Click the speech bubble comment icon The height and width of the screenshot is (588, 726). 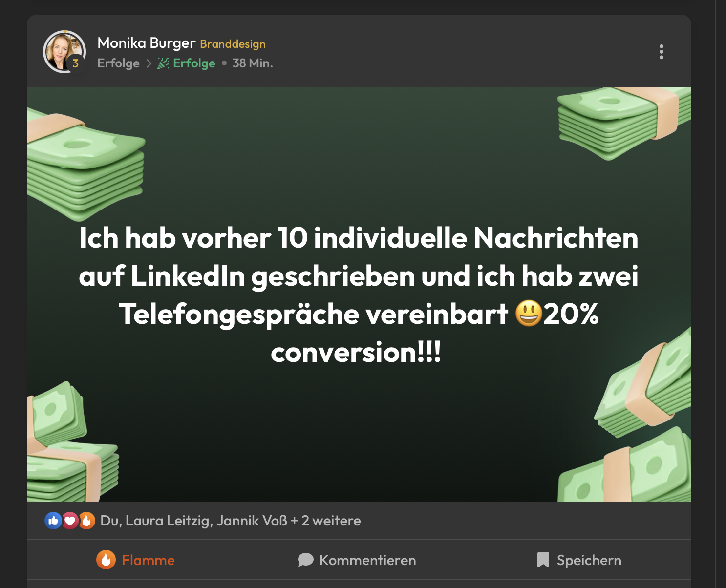[x=306, y=560]
